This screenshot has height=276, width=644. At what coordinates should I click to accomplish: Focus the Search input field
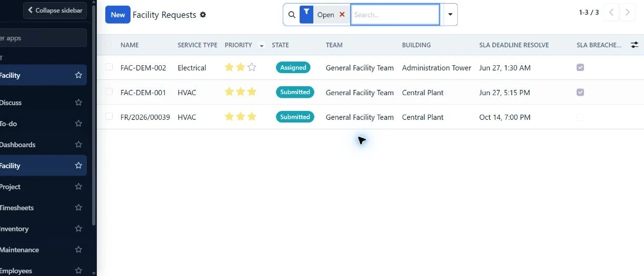coord(395,15)
